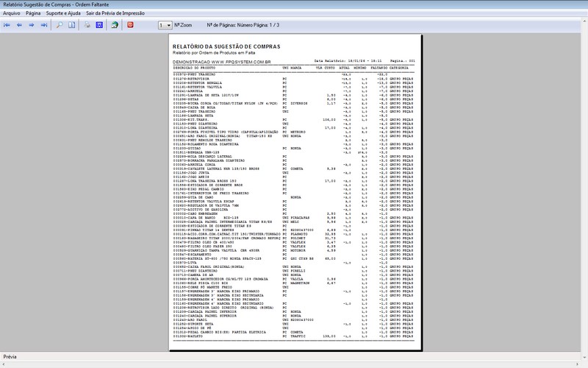This screenshot has width=588, height=368.
Task: Click the blue export document icon
Action: coord(99,25)
